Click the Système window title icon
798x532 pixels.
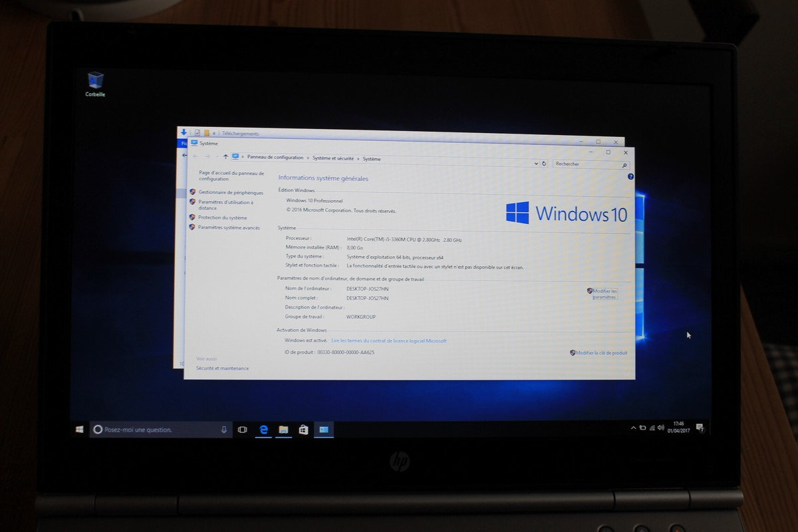coord(194,142)
